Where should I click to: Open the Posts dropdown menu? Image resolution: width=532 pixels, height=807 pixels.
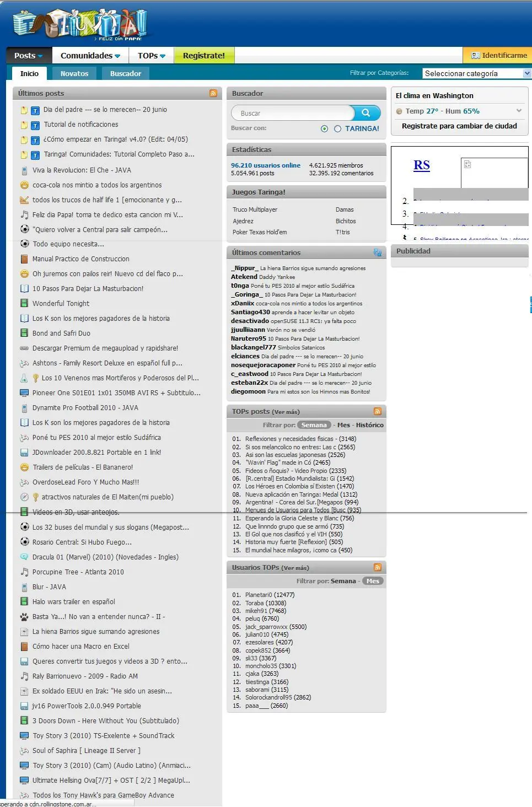29,56
